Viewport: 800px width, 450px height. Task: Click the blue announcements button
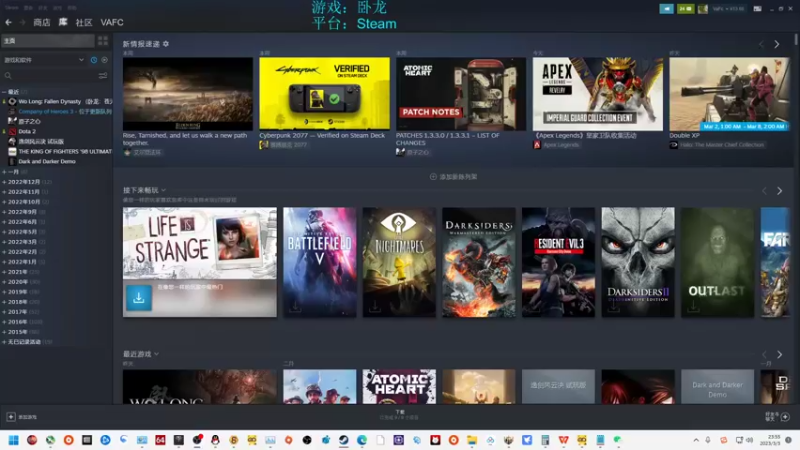[x=666, y=9]
